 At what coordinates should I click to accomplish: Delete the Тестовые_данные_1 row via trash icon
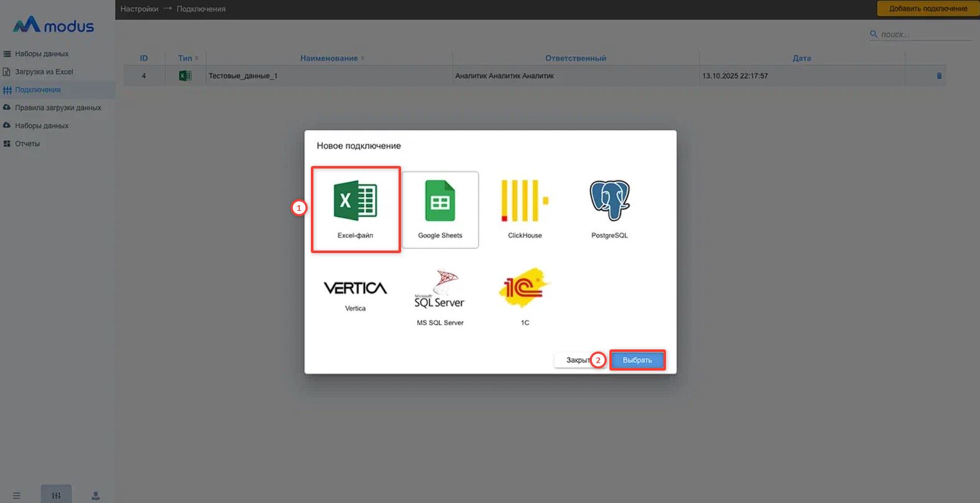[x=939, y=76]
